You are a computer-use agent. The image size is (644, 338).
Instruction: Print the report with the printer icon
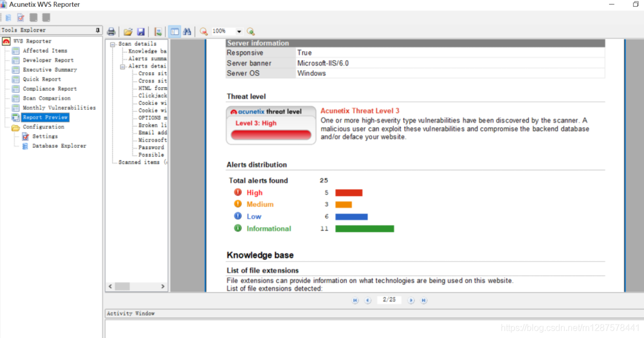pos(111,31)
